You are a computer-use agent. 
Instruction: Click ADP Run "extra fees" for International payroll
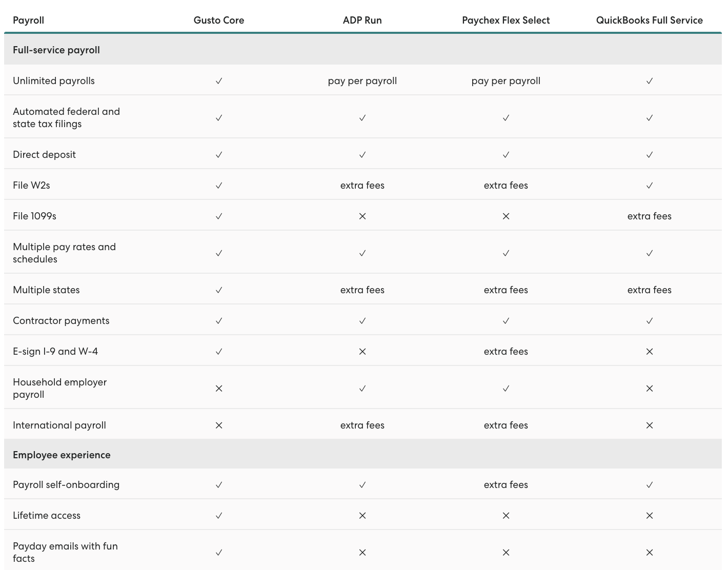point(362,425)
